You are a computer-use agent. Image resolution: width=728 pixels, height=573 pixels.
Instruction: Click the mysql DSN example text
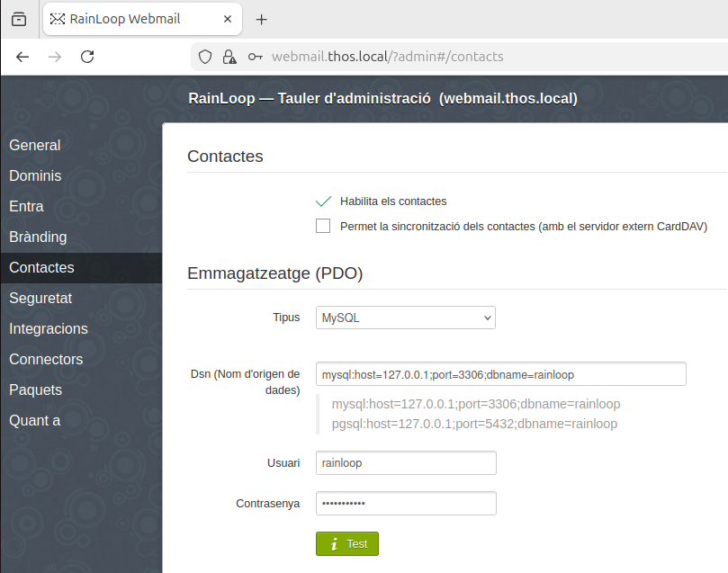476,404
